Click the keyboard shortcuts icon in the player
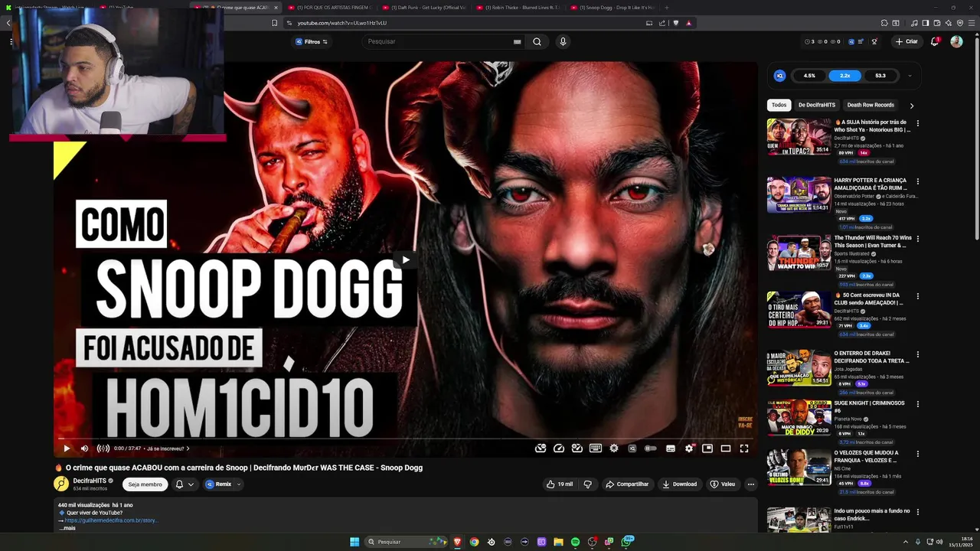 pos(596,448)
